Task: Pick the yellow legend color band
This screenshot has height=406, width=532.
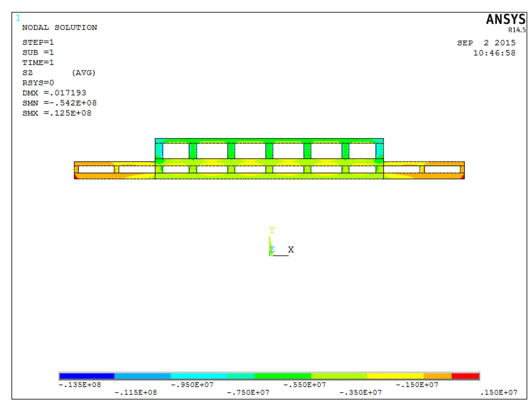Action: click(395, 376)
